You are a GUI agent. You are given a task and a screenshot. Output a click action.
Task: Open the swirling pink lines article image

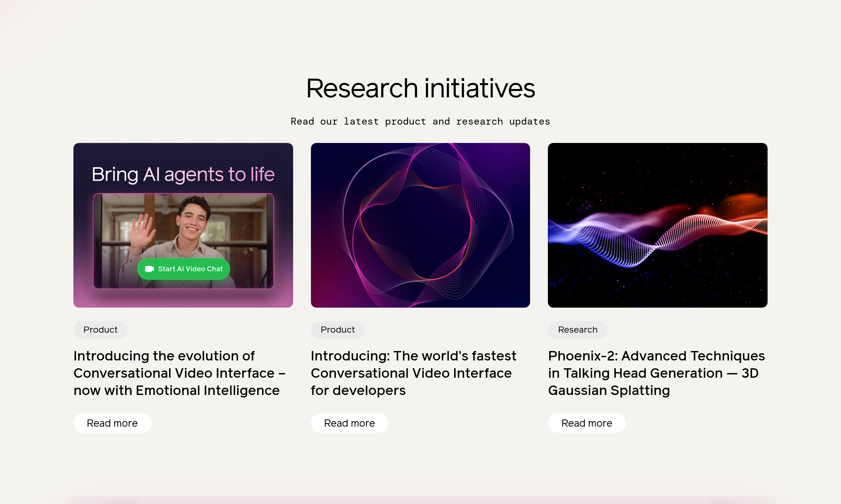420,225
